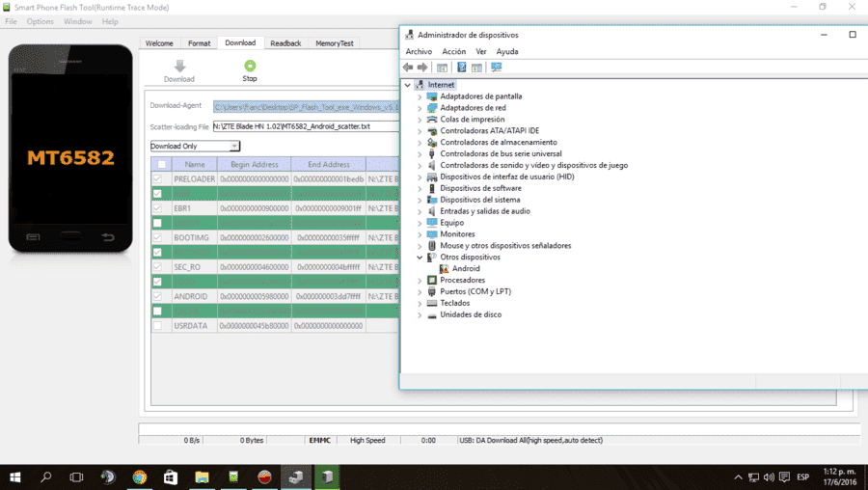868x490 pixels.
Task: Open the Windows Store taskbar icon
Action: pyautogui.click(x=171, y=476)
